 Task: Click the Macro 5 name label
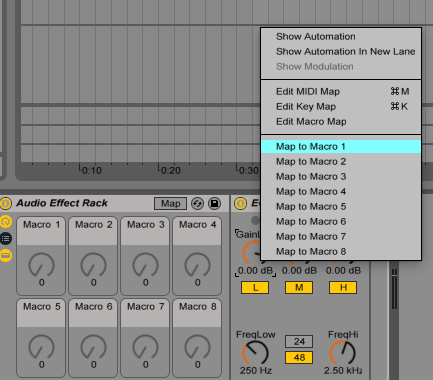[x=41, y=307]
